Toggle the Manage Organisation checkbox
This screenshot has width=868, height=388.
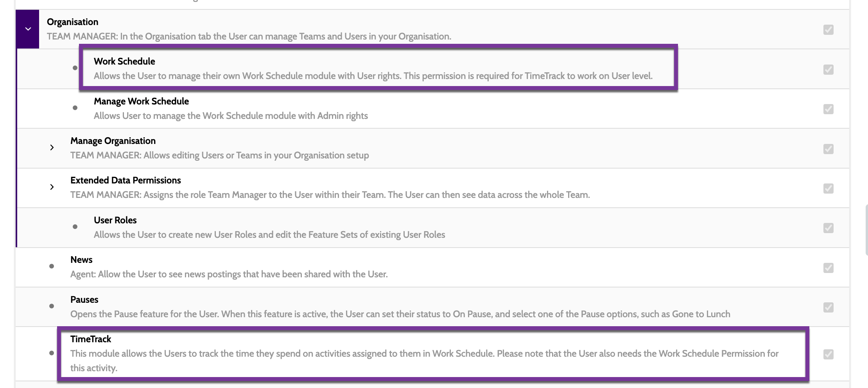tap(828, 149)
